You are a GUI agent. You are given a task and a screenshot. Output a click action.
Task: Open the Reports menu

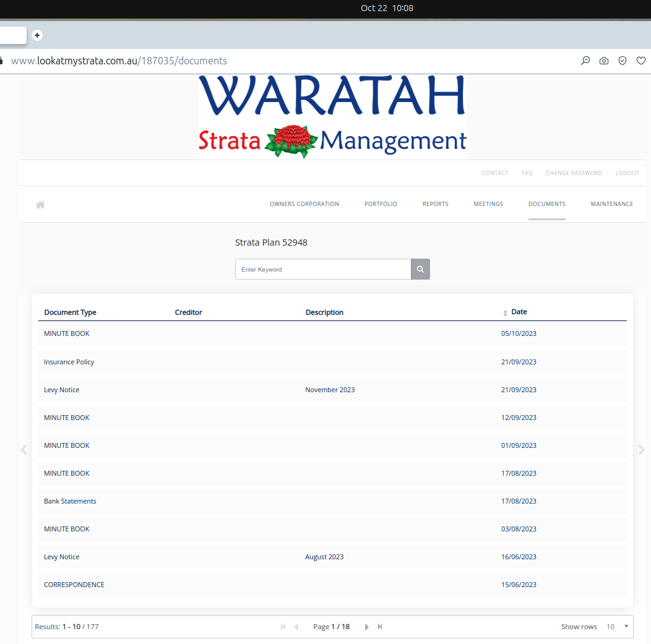(436, 204)
